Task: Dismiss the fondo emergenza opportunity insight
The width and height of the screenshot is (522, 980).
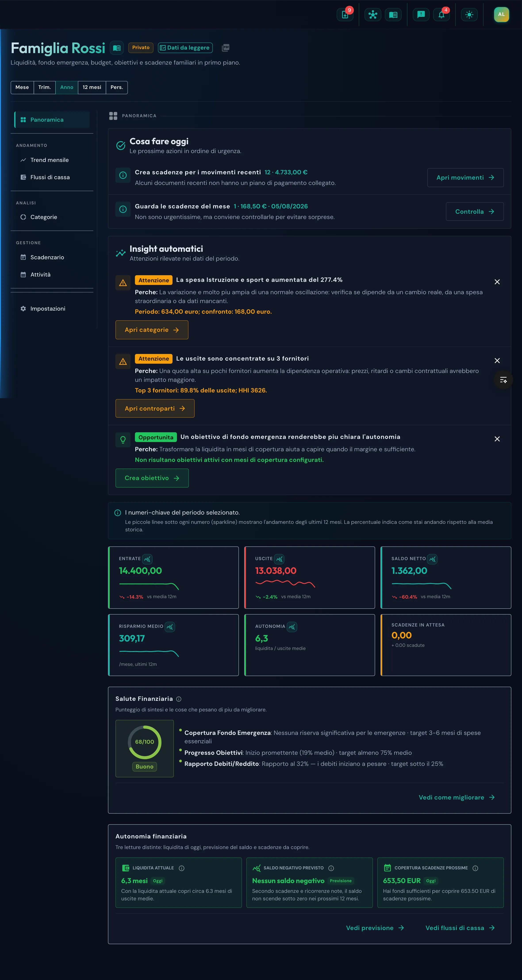Action: [x=497, y=439]
